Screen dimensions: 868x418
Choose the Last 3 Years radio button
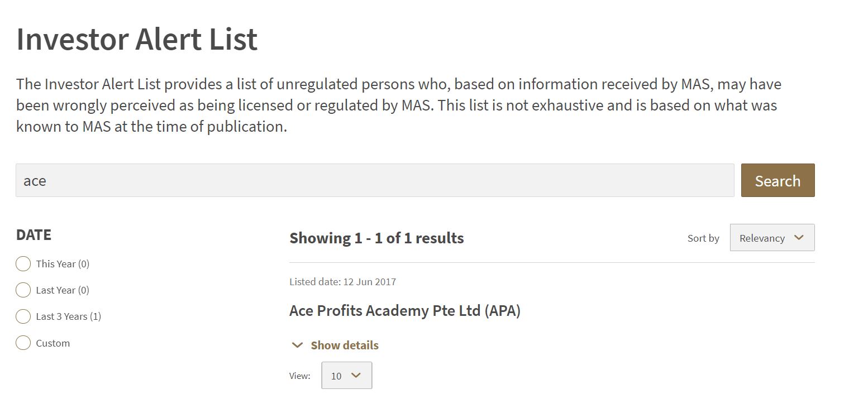(x=23, y=316)
